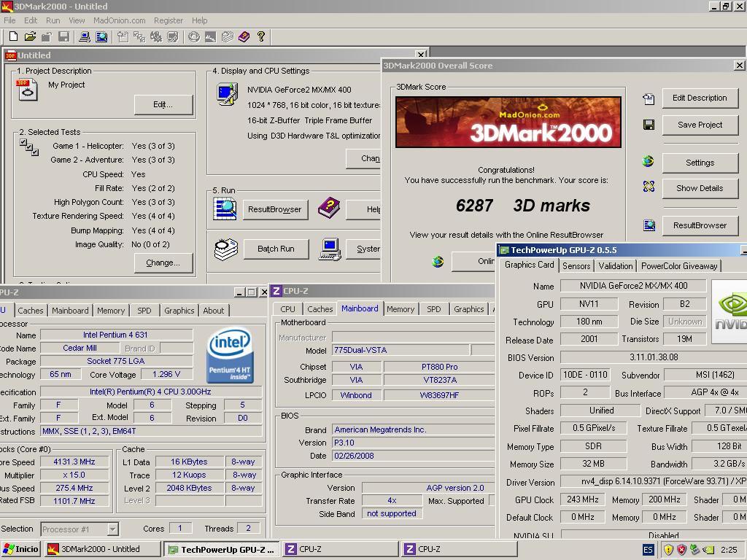The image size is (747, 560).
Task: Click the purple help book toolbar icon
Action: [x=244, y=36]
